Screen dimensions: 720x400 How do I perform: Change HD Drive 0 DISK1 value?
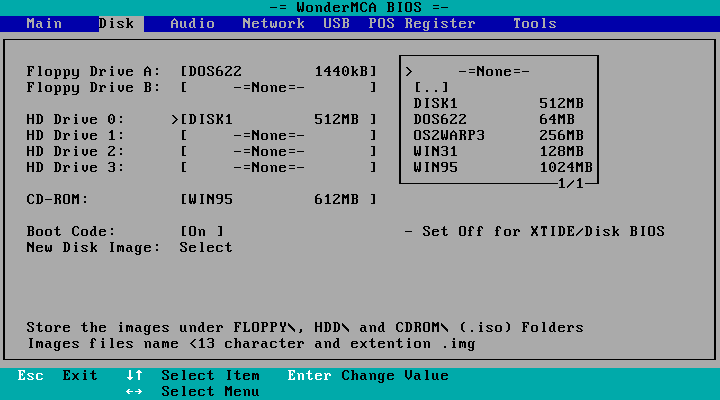[278, 119]
